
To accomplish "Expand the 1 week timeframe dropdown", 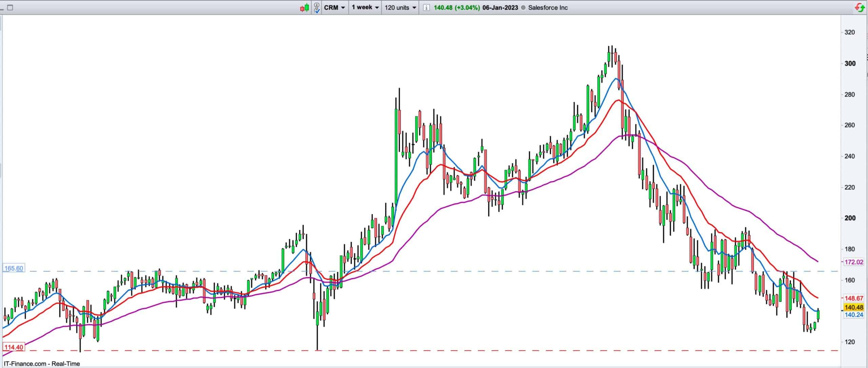I will click(365, 7).
